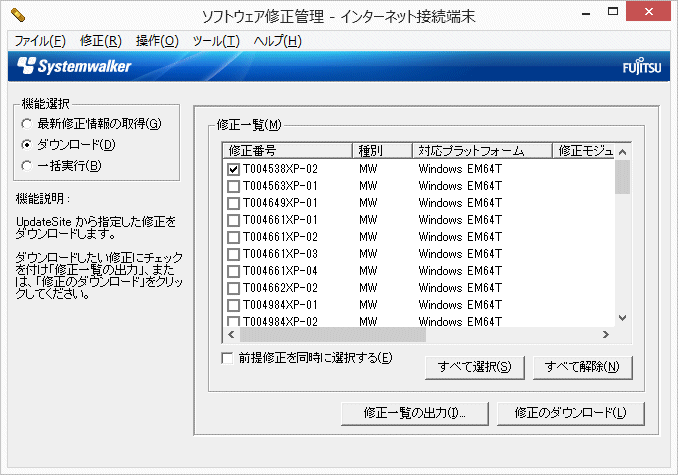Click the horizontal scroll right arrow
Image resolution: width=678 pixels, height=475 pixels.
(606, 335)
